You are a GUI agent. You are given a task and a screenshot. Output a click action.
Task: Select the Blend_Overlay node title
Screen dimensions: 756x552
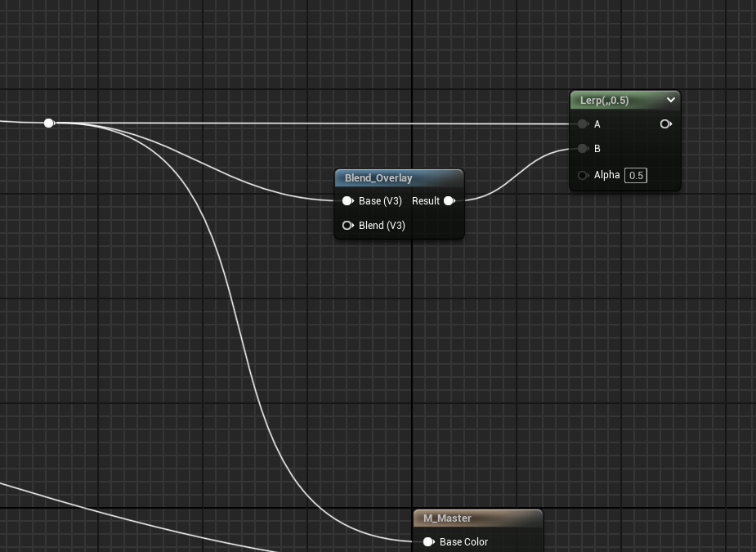click(x=399, y=177)
